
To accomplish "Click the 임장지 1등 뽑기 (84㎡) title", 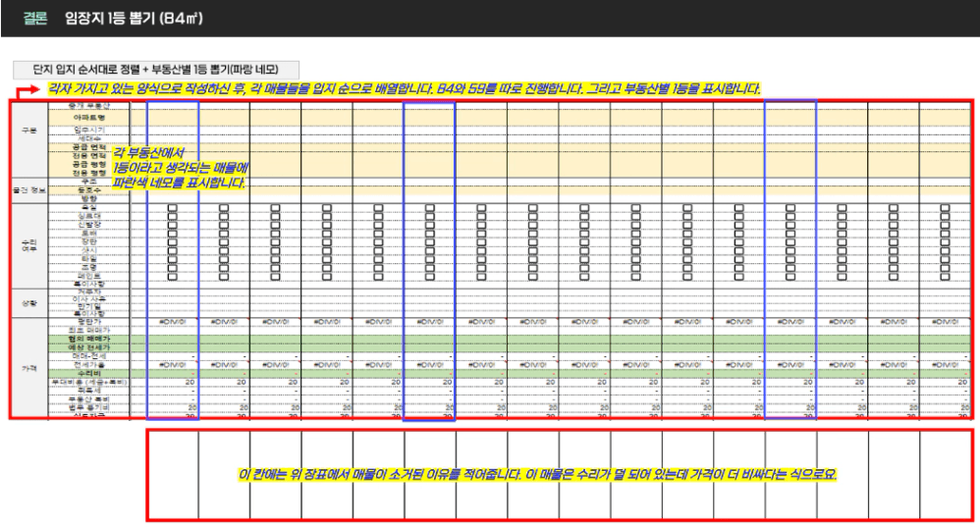I will (134, 18).
